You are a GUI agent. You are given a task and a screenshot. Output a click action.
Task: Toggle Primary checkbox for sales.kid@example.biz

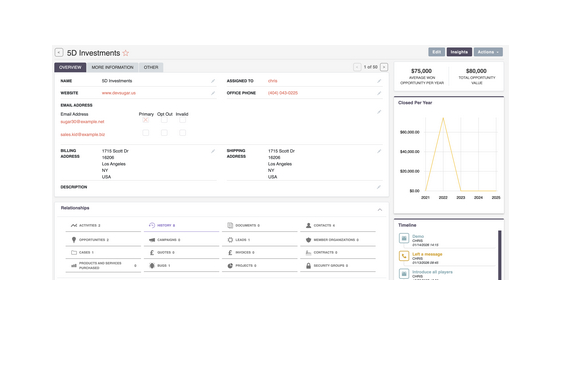(146, 133)
